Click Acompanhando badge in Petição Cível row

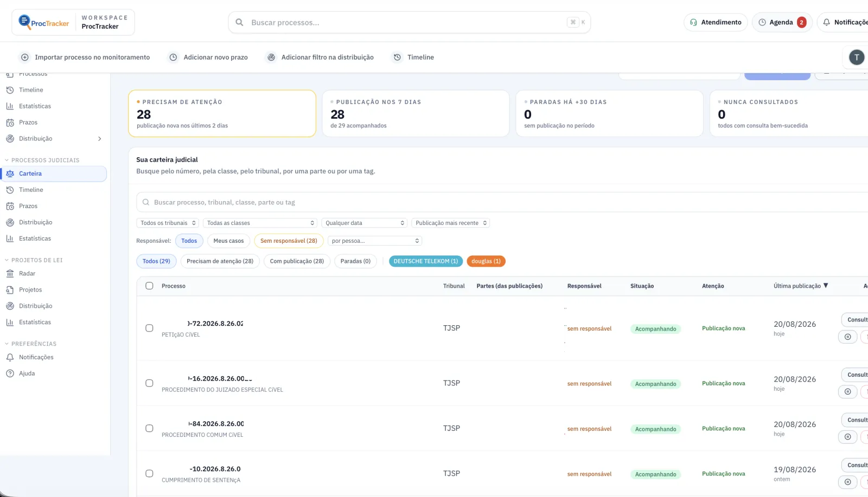[655, 329]
